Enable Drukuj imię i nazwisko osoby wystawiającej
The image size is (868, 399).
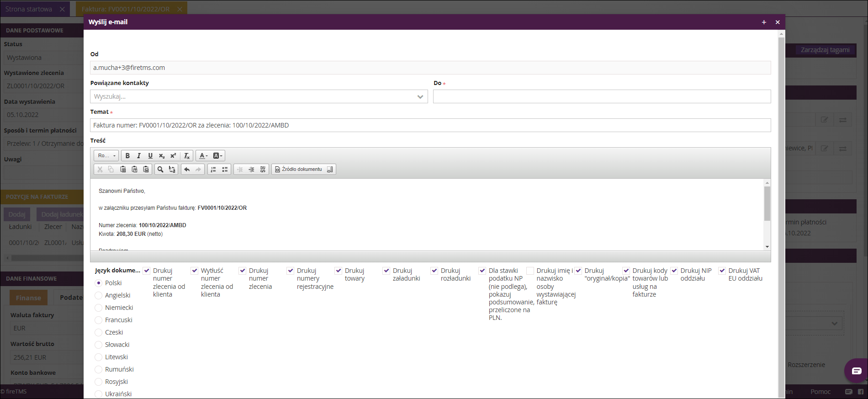click(x=530, y=271)
